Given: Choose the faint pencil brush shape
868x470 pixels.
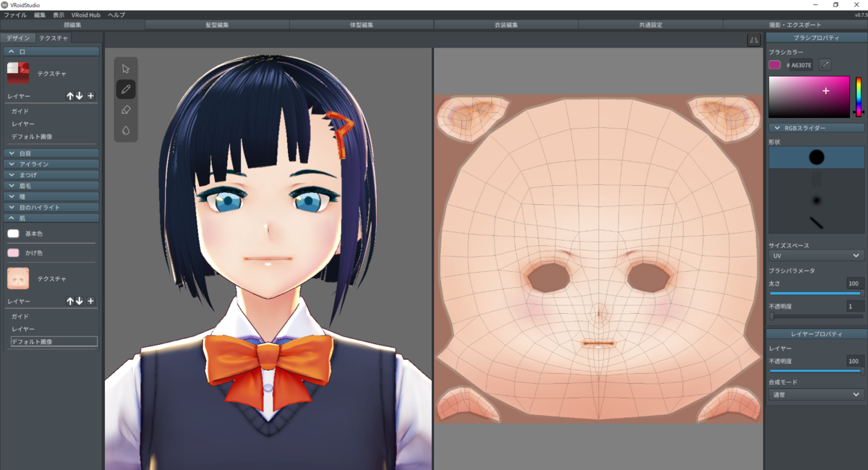Looking at the screenshot, I should (x=816, y=179).
